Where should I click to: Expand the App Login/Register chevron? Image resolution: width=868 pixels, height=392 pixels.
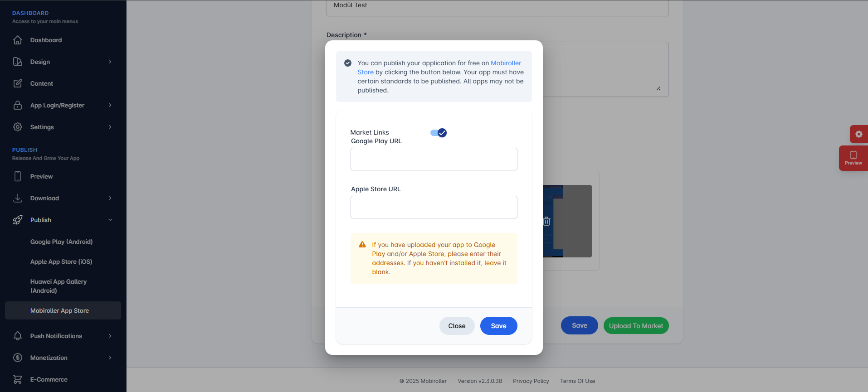(110, 105)
